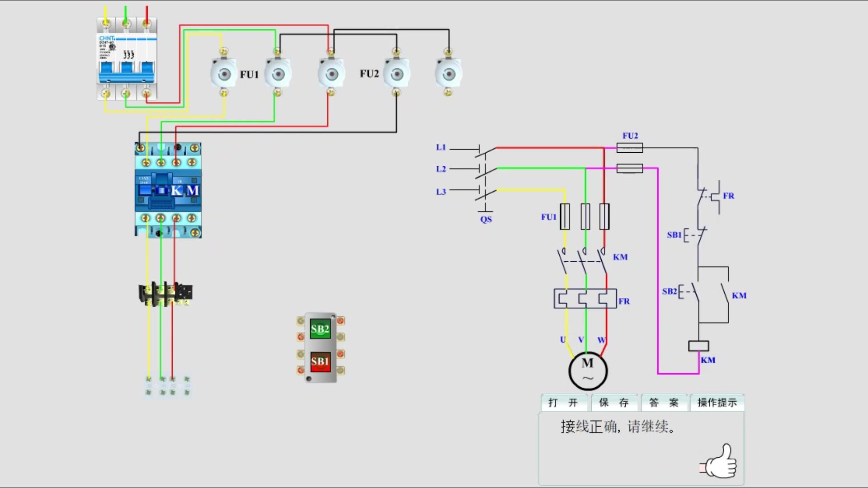Click the 打开 (Open) button
Image resolution: width=868 pixels, height=488 pixels.
coord(563,402)
